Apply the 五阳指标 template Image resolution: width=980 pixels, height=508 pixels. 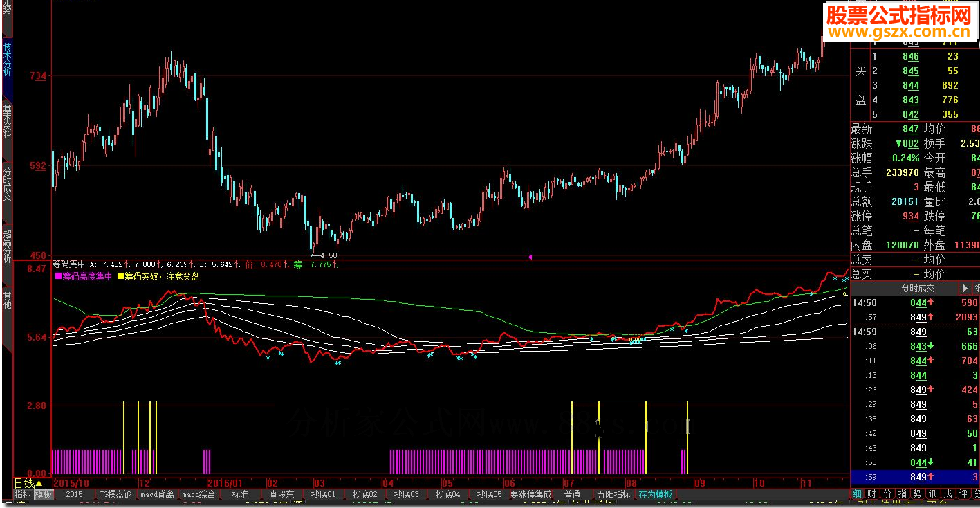[613, 495]
